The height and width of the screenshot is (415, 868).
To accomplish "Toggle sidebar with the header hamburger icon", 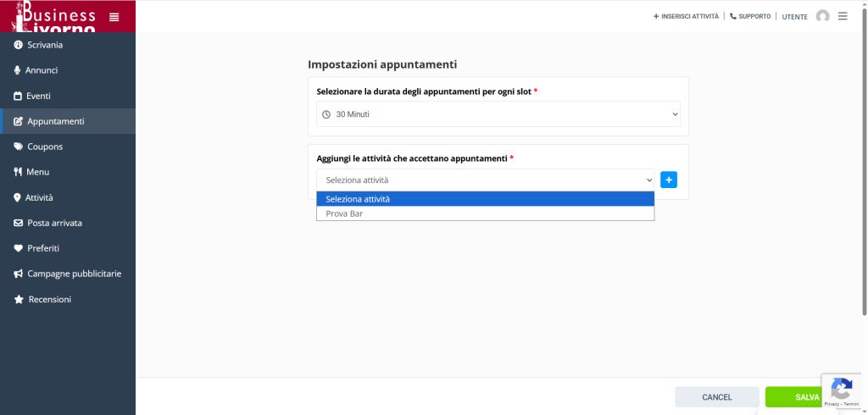I will click(x=114, y=16).
